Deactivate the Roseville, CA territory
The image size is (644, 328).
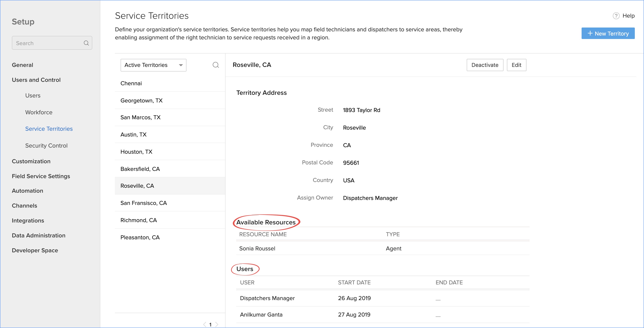tap(485, 65)
